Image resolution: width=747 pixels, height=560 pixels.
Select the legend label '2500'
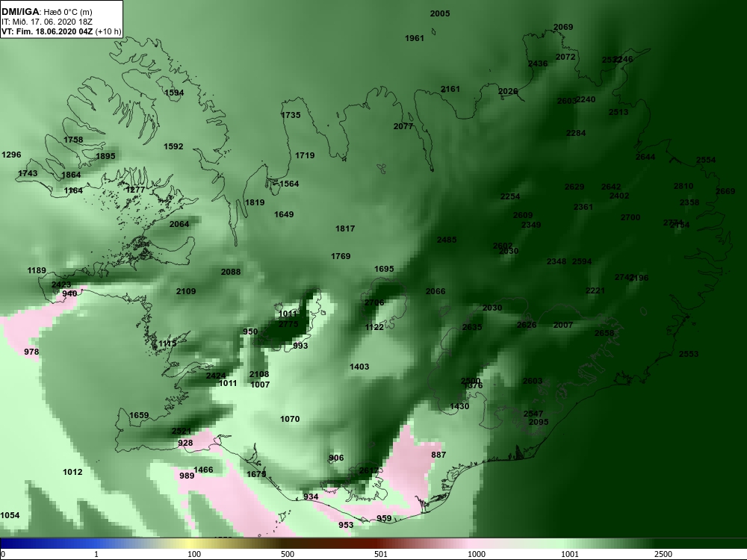[x=663, y=554]
